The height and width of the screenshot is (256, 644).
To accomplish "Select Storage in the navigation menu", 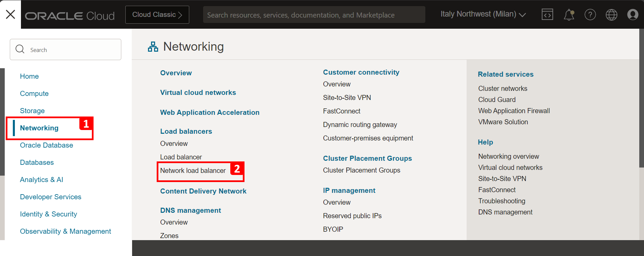I will [32, 111].
